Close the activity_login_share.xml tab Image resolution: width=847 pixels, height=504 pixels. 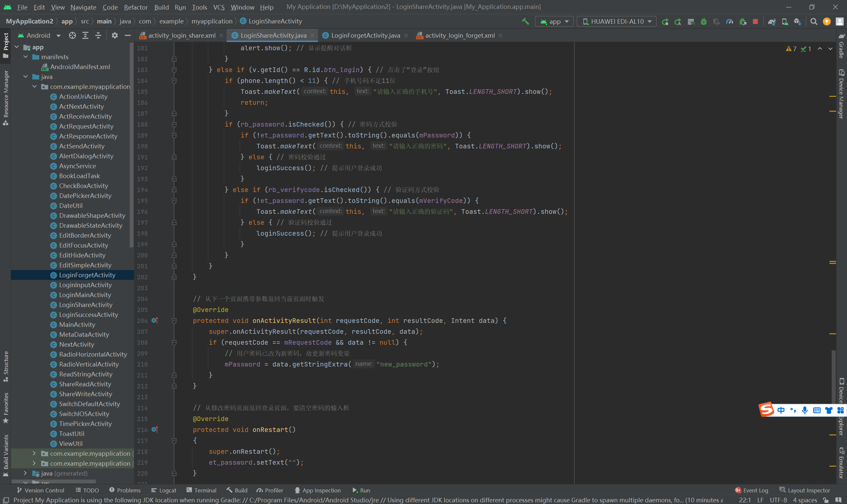(x=221, y=35)
